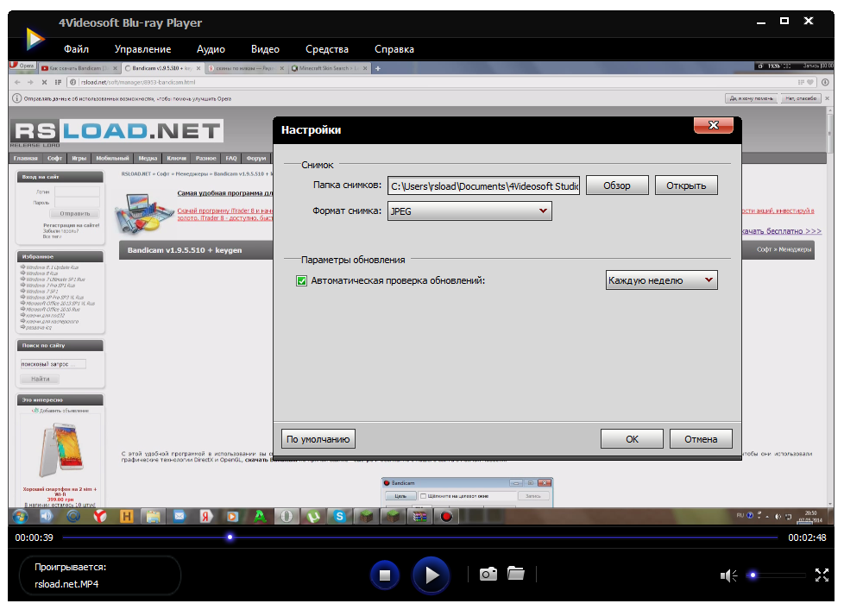The width and height of the screenshot is (844, 616).
Task: Open the Файл menu
Action: point(77,49)
